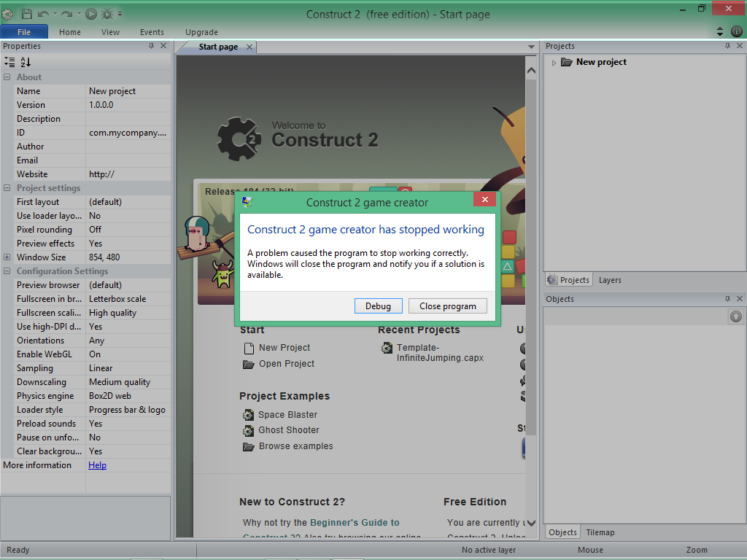
Task: Switch Properties panel to categorized view icon
Action: pyautogui.click(x=9, y=63)
